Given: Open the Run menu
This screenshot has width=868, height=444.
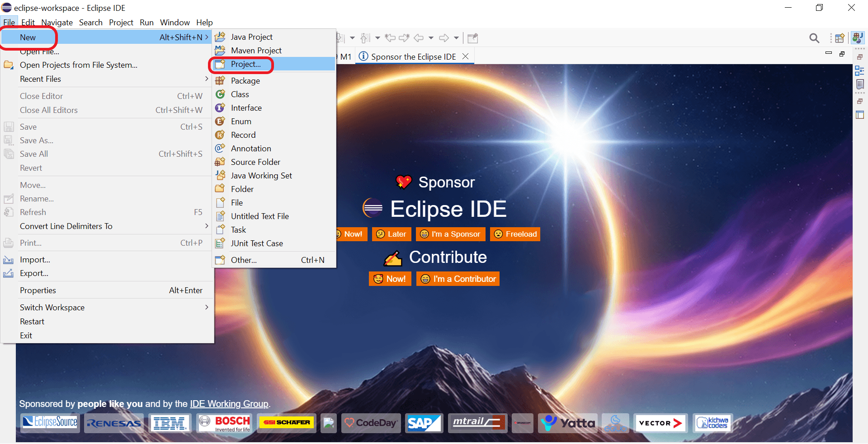Looking at the screenshot, I should coord(146,23).
